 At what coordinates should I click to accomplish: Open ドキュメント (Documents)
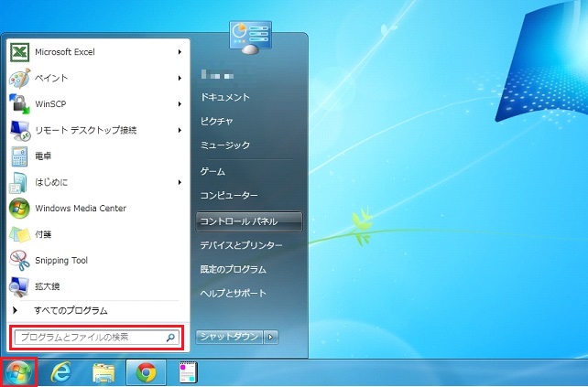pos(225,97)
